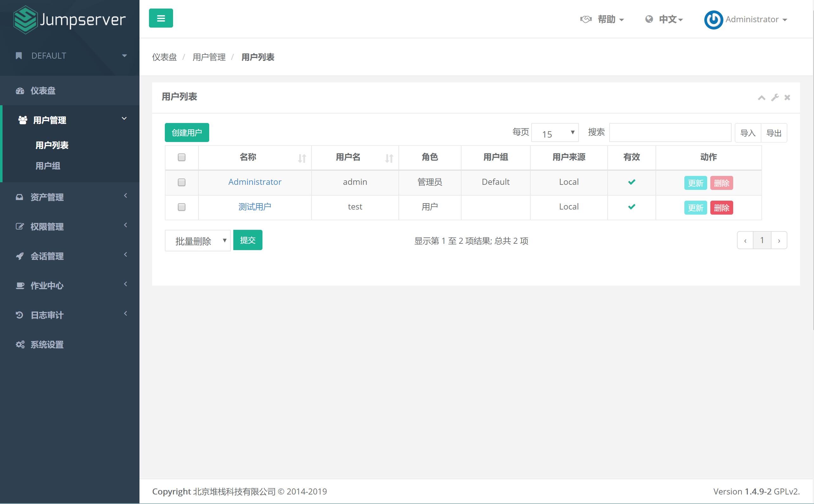Click the rocket icon for 会话管理
This screenshot has height=504, width=814.
20,256
